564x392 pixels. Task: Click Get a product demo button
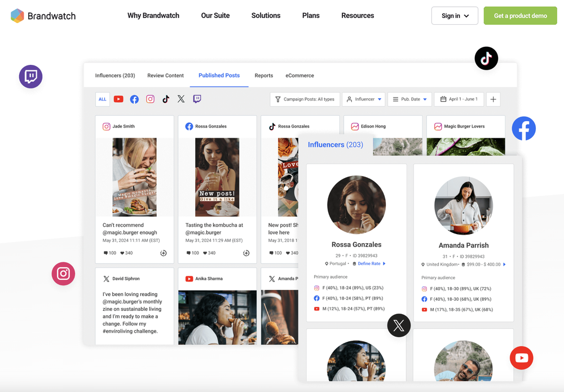coord(520,16)
